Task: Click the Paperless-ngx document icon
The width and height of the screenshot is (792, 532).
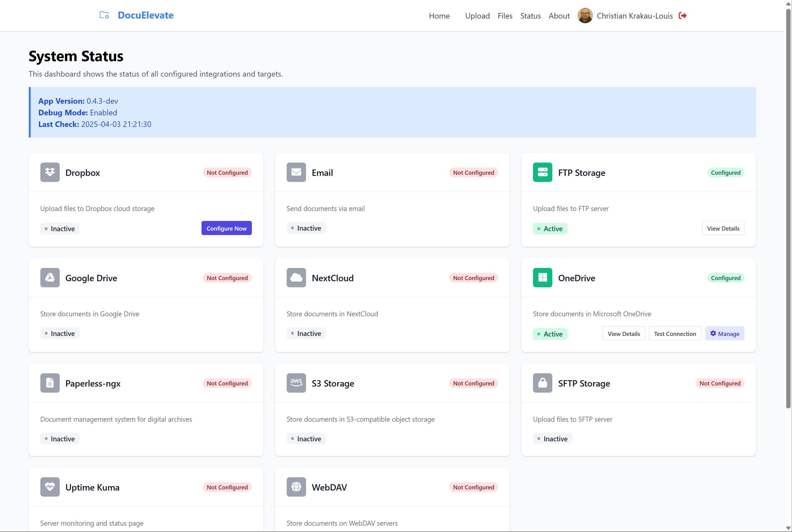Action: (50, 383)
